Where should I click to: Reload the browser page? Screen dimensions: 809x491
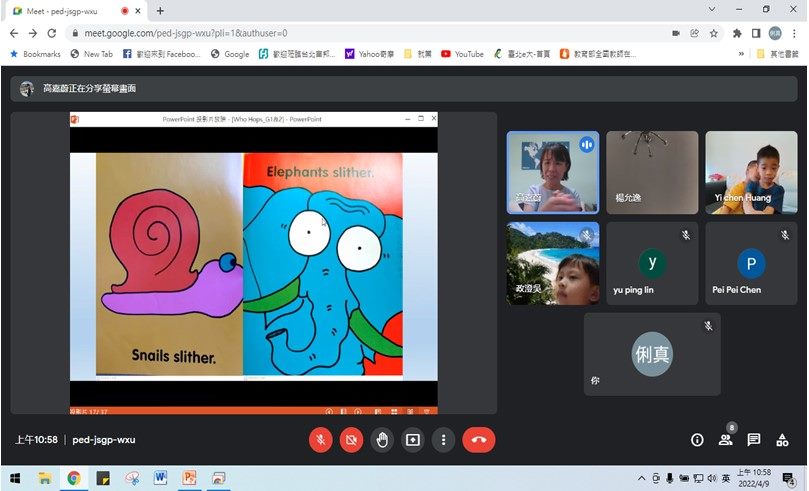point(53,32)
